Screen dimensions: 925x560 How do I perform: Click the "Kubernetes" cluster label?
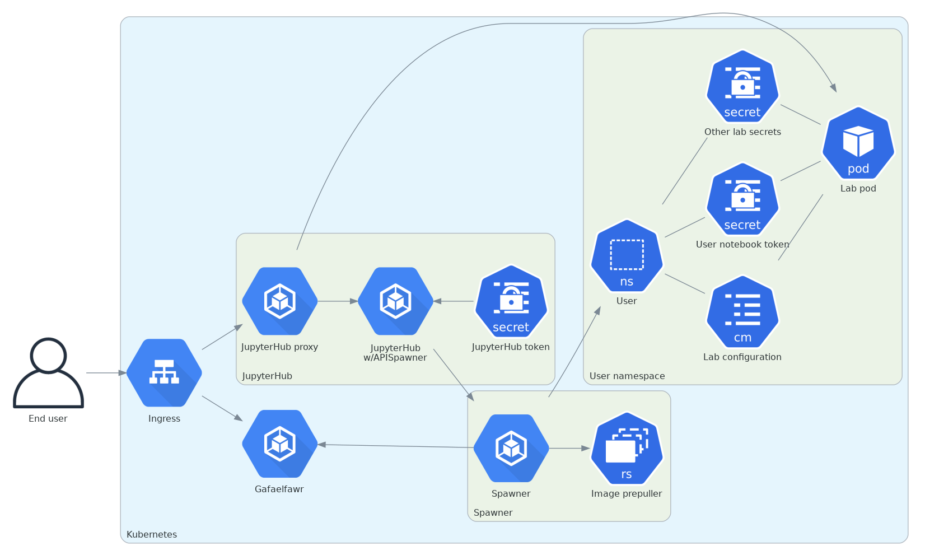152,535
